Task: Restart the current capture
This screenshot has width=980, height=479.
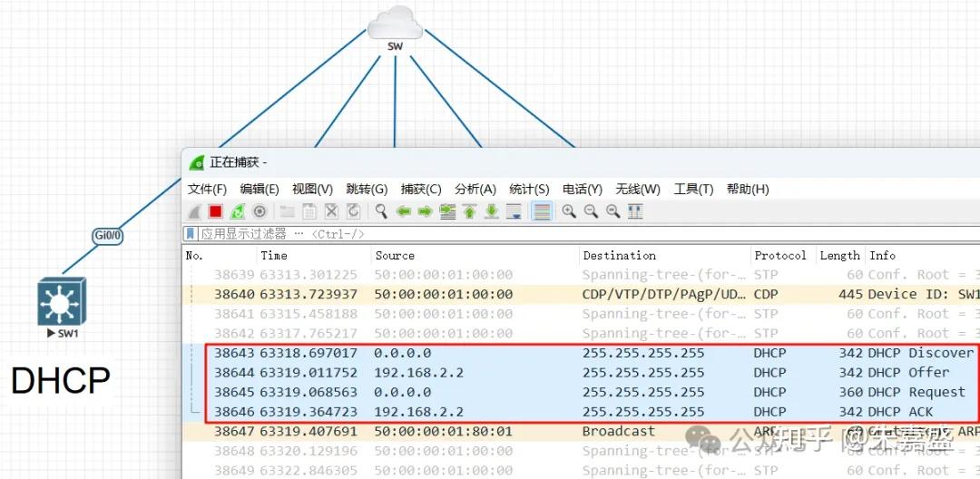Action: 238,211
